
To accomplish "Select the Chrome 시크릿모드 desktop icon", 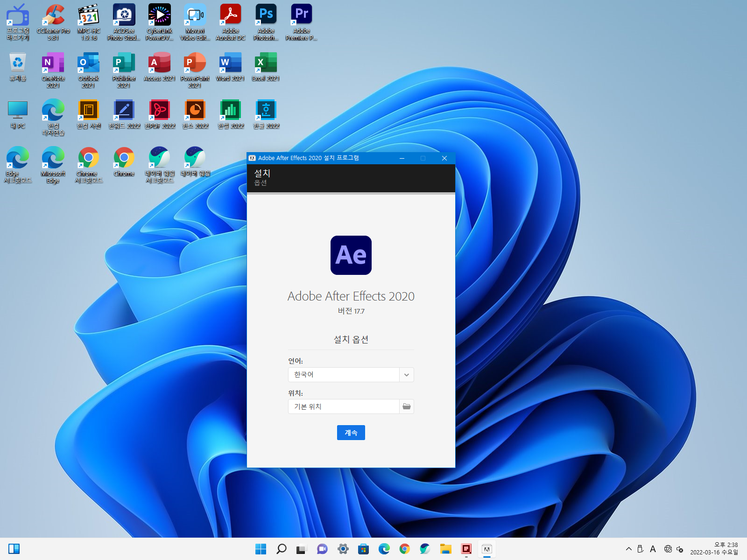I will [x=89, y=165].
